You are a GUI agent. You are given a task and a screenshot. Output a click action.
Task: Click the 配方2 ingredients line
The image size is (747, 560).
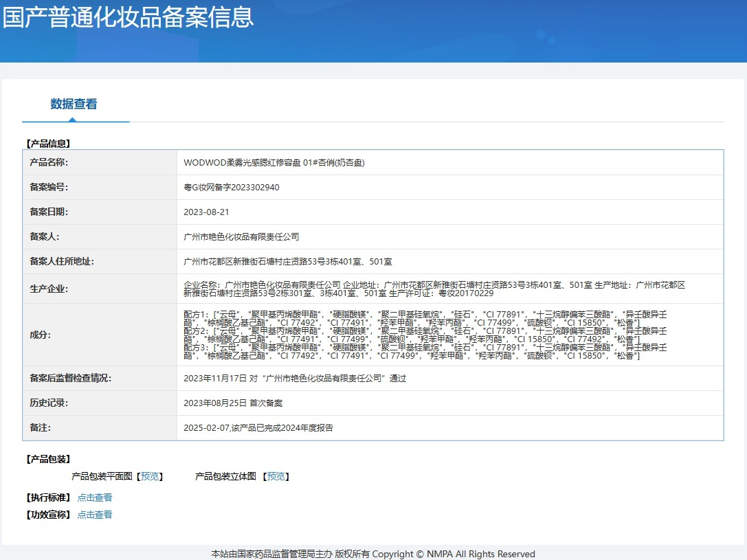click(x=425, y=335)
